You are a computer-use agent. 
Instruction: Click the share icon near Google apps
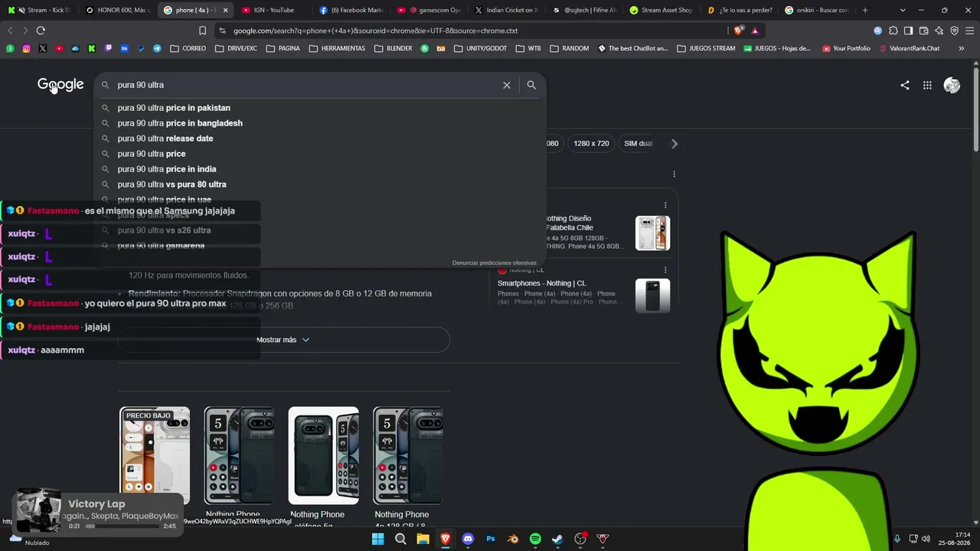point(905,86)
